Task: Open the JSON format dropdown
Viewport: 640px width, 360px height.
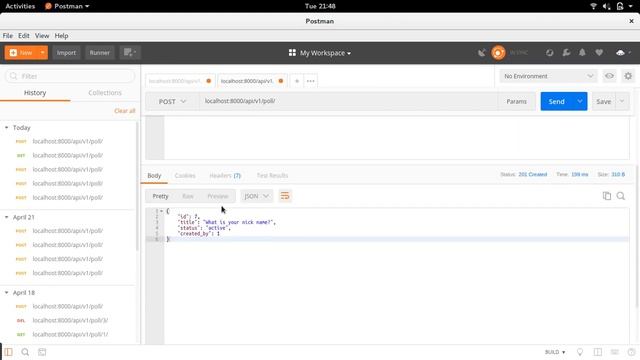Action: pos(256,196)
